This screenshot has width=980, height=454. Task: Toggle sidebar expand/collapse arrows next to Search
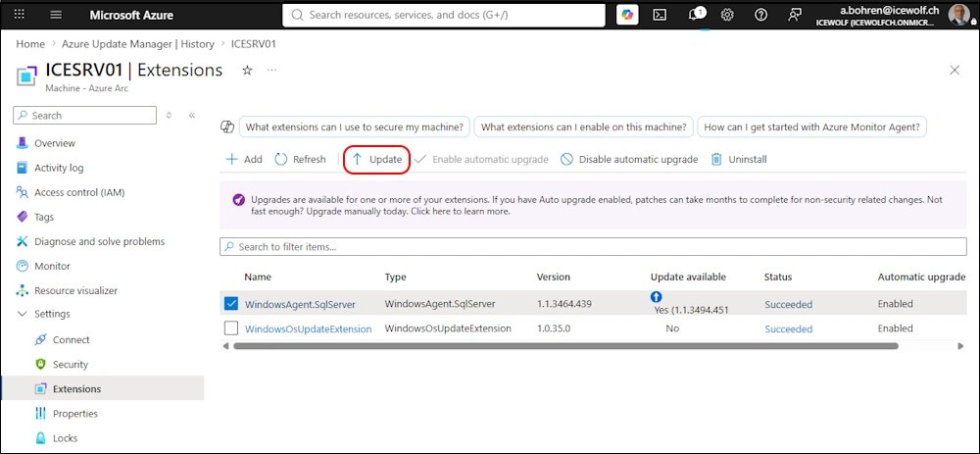tap(169, 115)
